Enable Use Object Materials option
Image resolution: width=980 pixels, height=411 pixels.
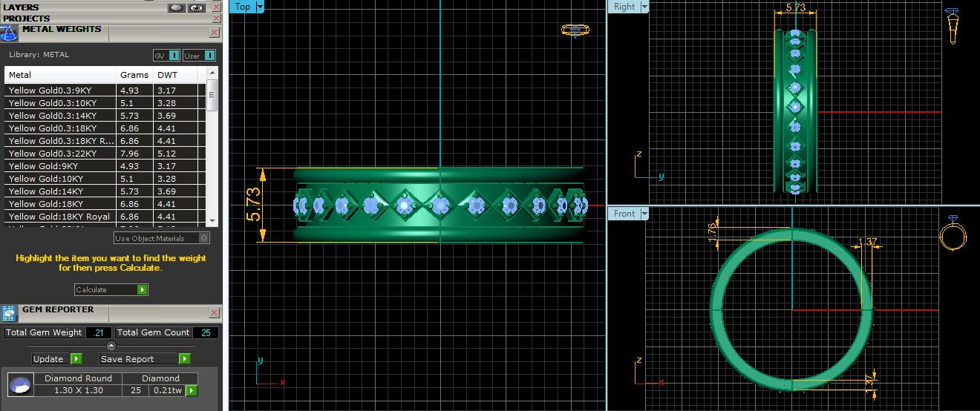204,238
